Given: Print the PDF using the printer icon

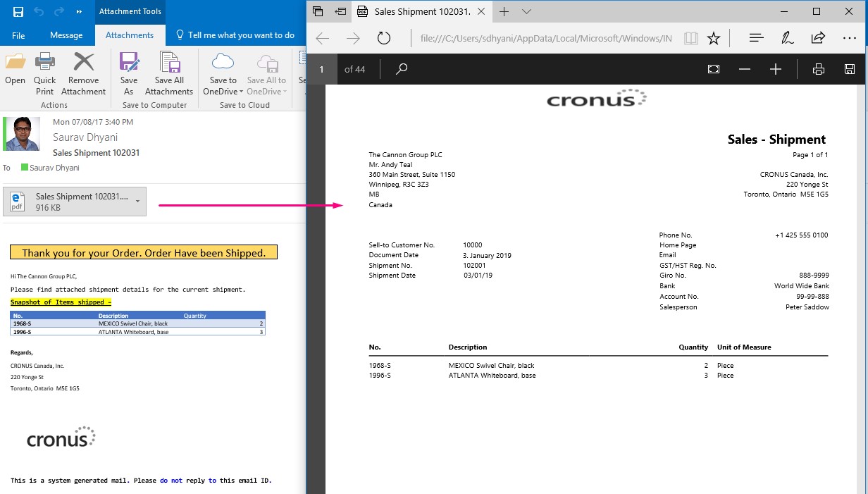Looking at the screenshot, I should [819, 69].
